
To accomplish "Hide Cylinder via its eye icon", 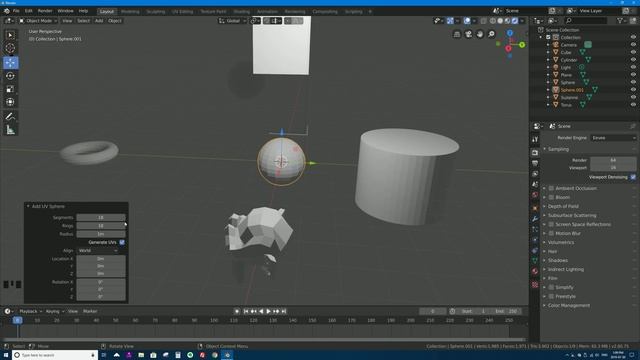I will (x=633, y=60).
